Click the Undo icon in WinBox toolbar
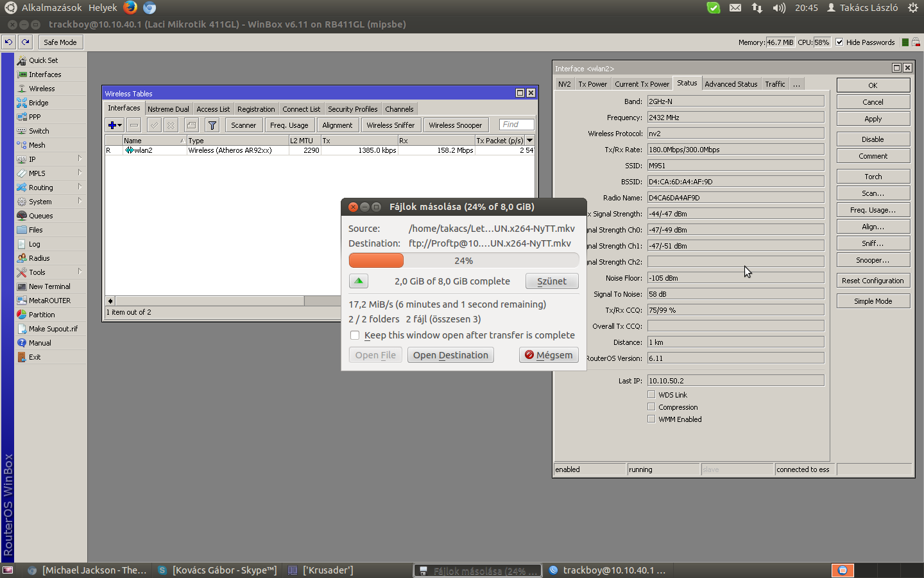The image size is (924, 578). 8,42
